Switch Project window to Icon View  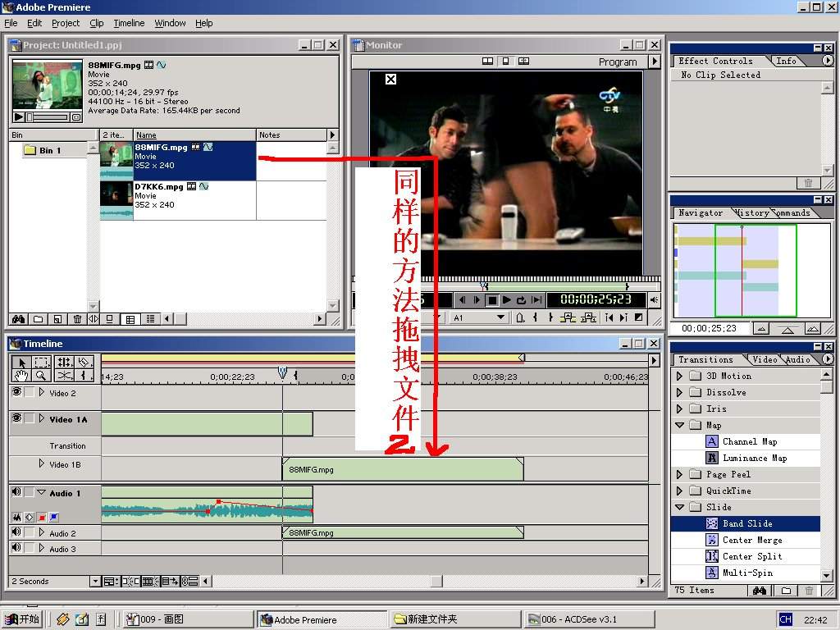click(110, 319)
